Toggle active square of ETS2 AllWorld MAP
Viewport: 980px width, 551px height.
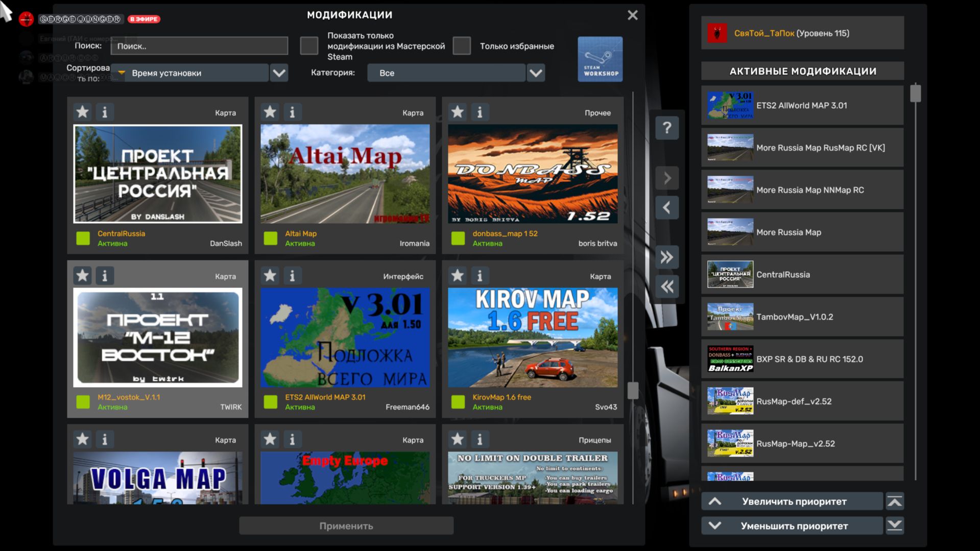(270, 402)
